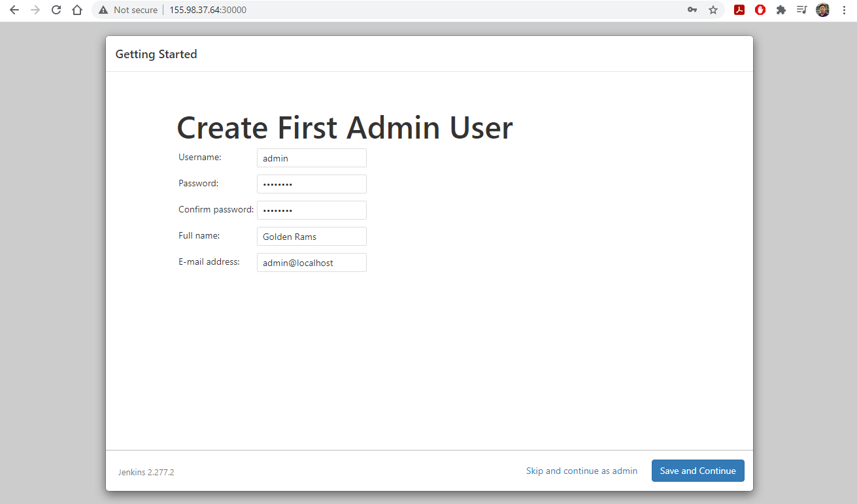Edit the Full name field Golden Rams
The width and height of the screenshot is (857, 504).
pos(311,237)
